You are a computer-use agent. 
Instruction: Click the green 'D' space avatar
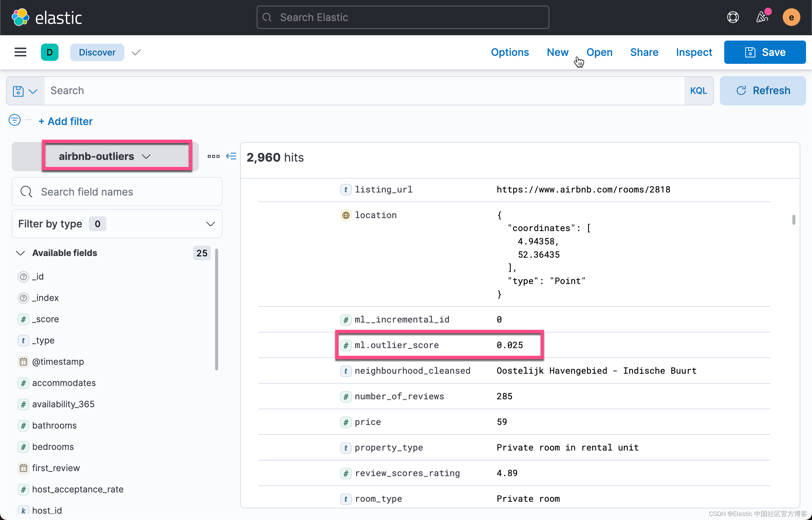[50, 52]
